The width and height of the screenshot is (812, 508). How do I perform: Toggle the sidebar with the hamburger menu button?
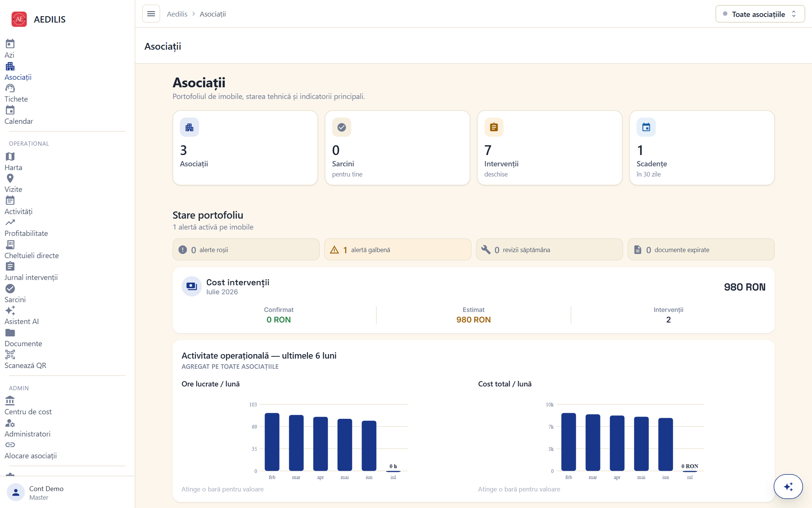point(151,14)
